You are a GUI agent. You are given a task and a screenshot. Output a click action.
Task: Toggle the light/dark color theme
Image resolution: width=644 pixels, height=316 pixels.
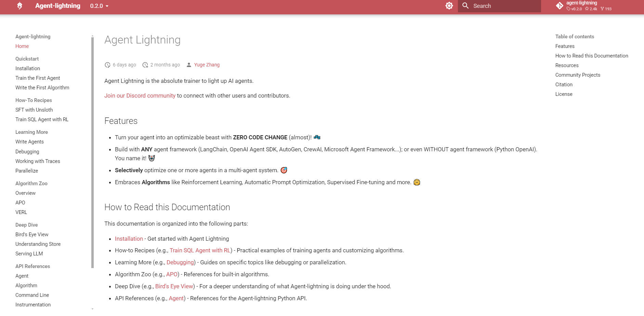point(449,6)
